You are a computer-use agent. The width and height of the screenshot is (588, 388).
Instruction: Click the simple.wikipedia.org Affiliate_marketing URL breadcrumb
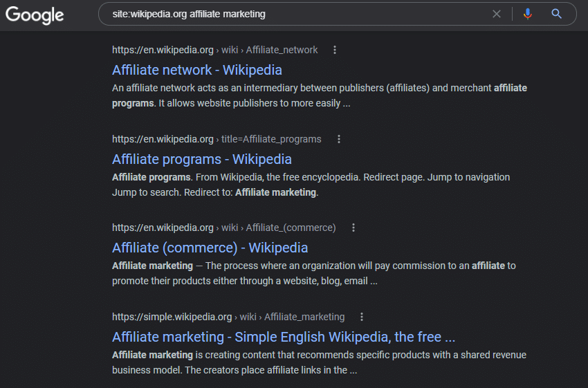tap(228, 317)
